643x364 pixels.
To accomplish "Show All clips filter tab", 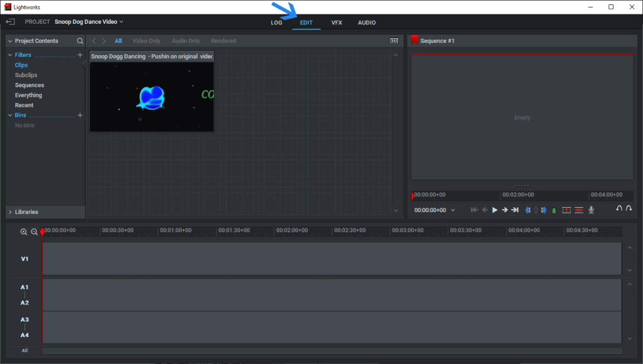I will (118, 41).
